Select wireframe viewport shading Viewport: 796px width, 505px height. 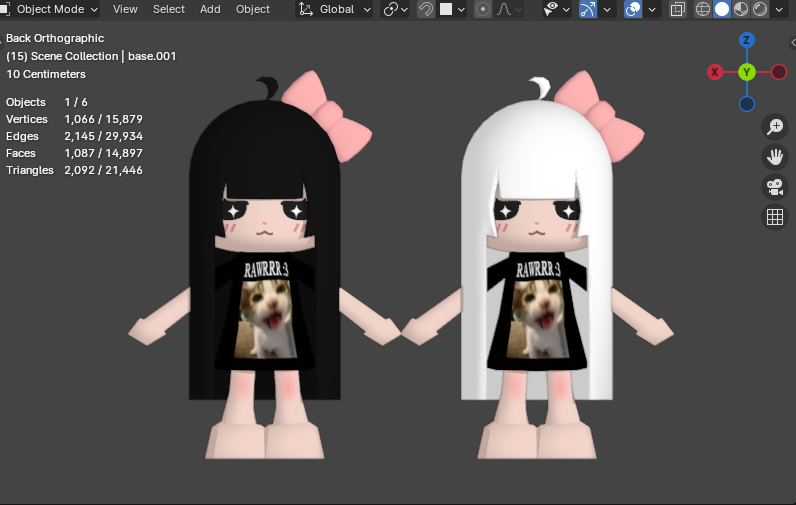click(703, 9)
